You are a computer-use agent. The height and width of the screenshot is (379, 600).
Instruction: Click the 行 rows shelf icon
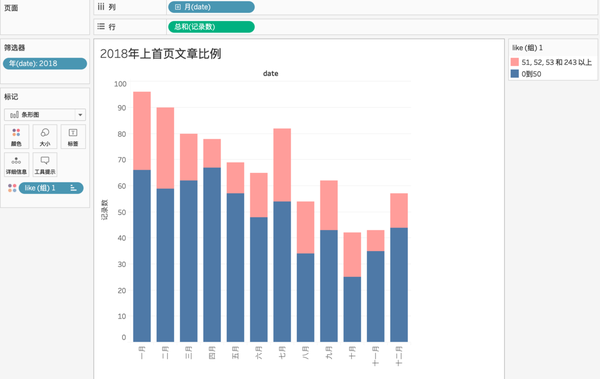101,26
